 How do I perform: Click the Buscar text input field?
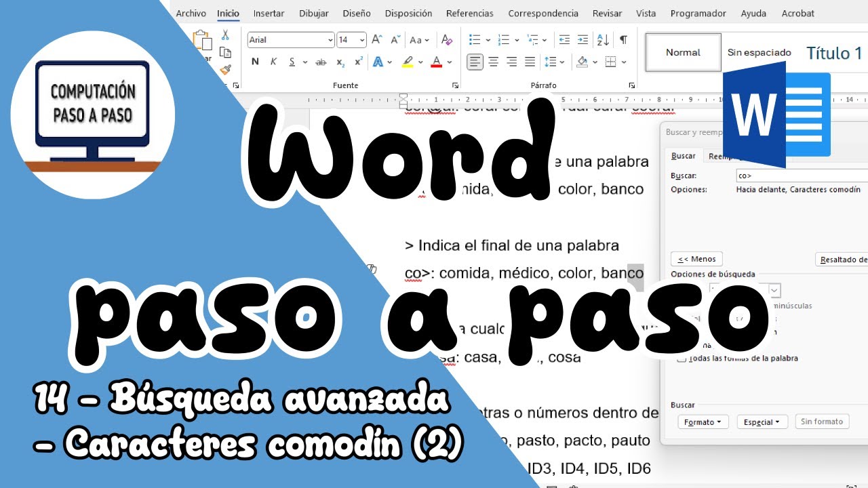pyautogui.click(x=802, y=176)
